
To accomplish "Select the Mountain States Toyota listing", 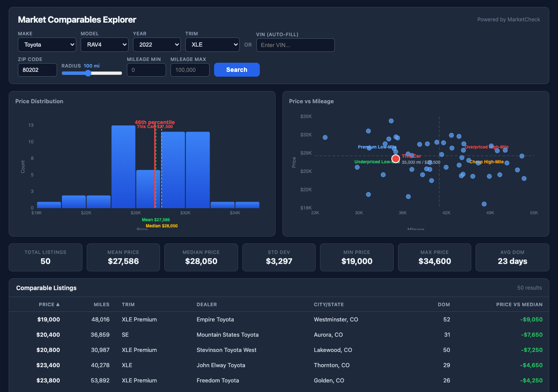I will (279, 335).
